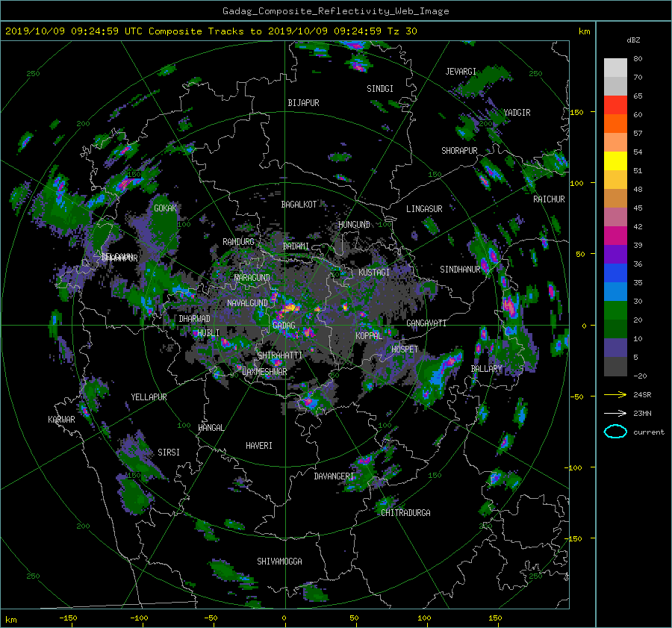Click the SIRSI city label
The image size is (672, 628).
pos(169,453)
